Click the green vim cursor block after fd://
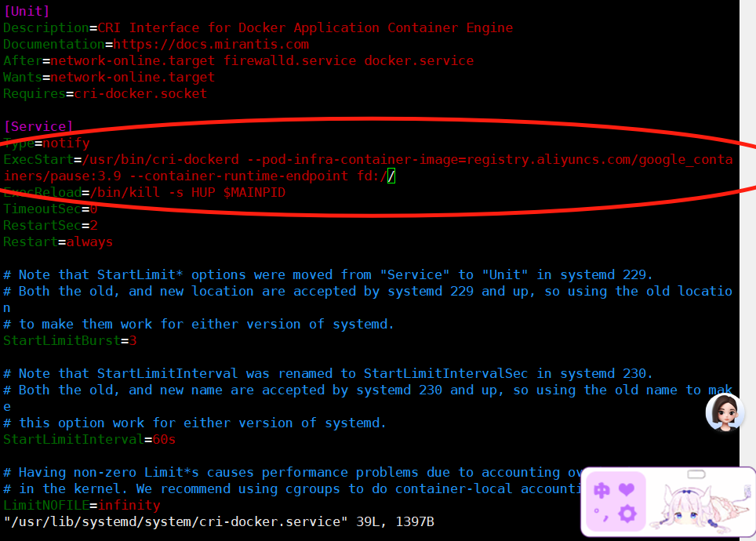 tap(391, 176)
